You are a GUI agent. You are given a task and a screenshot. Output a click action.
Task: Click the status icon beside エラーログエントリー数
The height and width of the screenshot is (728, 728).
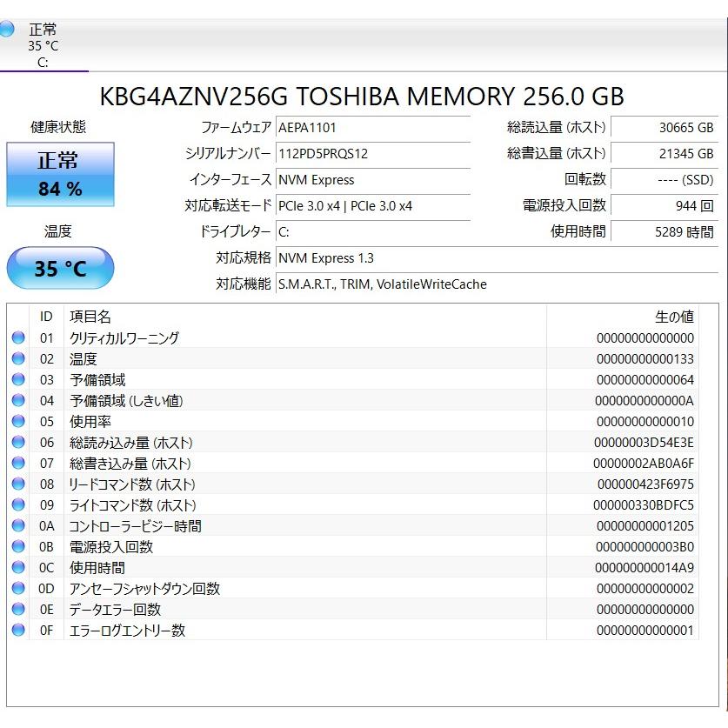click(19, 630)
